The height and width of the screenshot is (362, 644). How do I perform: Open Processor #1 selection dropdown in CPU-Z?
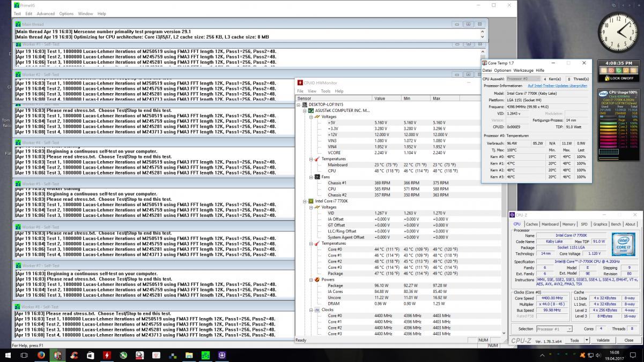click(x=554, y=329)
